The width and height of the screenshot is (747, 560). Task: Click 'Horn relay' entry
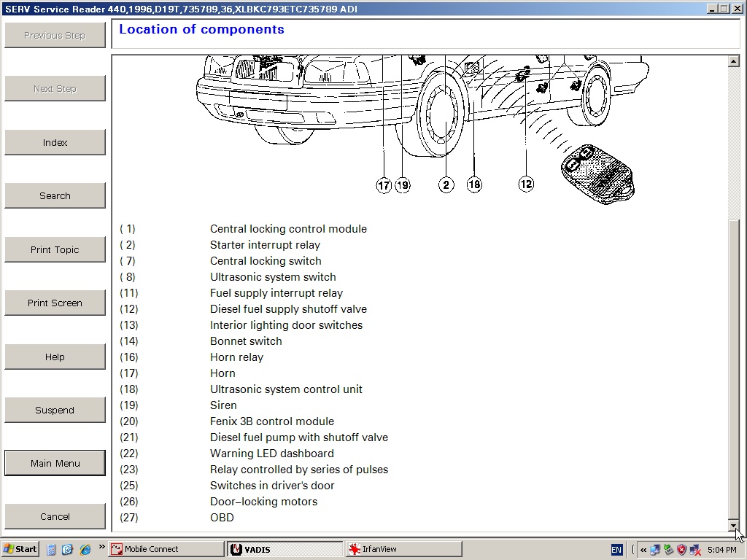coord(237,357)
